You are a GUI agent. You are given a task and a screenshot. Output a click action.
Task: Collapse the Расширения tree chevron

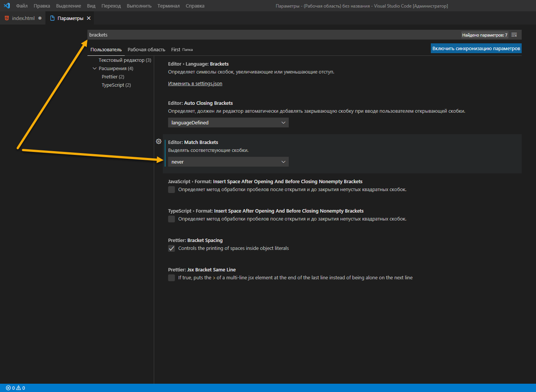(95, 68)
